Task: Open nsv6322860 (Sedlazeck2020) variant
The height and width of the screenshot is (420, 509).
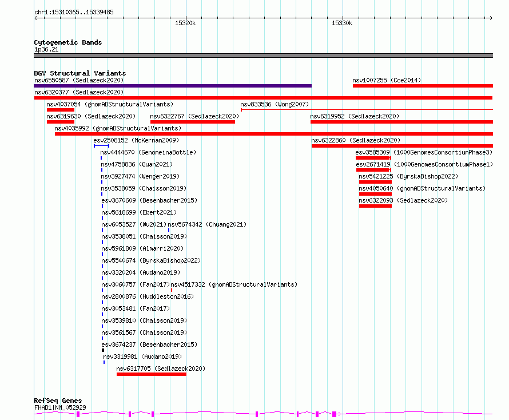Action: point(356,140)
